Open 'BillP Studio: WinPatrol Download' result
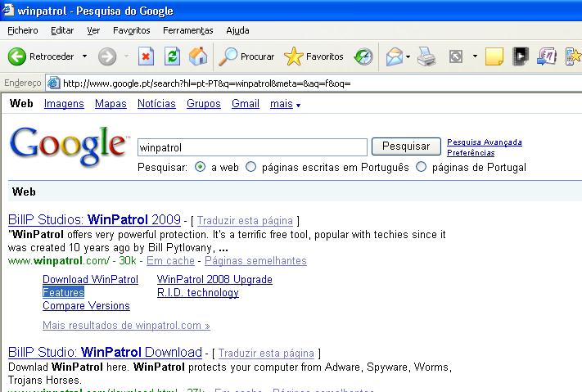This screenshot has width=582, height=392. click(105, 352)
